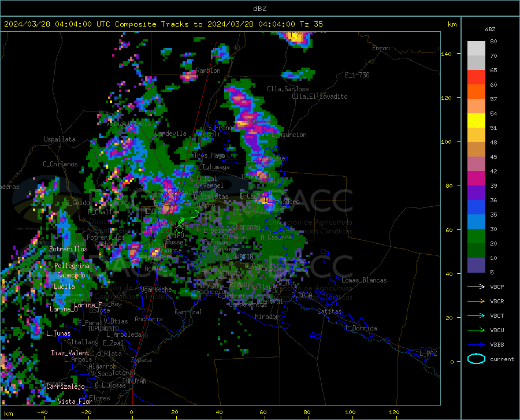This screenshot has width=520, height=420.
Task: Click the L_Dormida map label
Action: (361, 328)
